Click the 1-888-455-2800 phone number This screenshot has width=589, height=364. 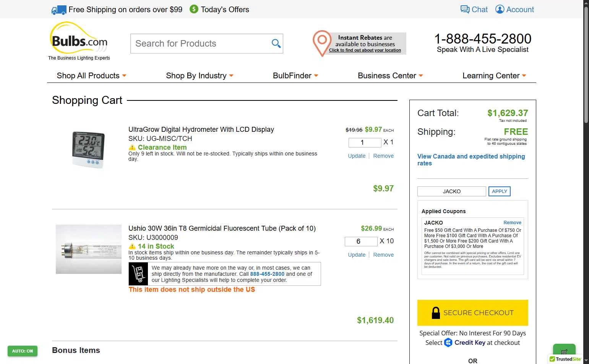tap(483, 39)
